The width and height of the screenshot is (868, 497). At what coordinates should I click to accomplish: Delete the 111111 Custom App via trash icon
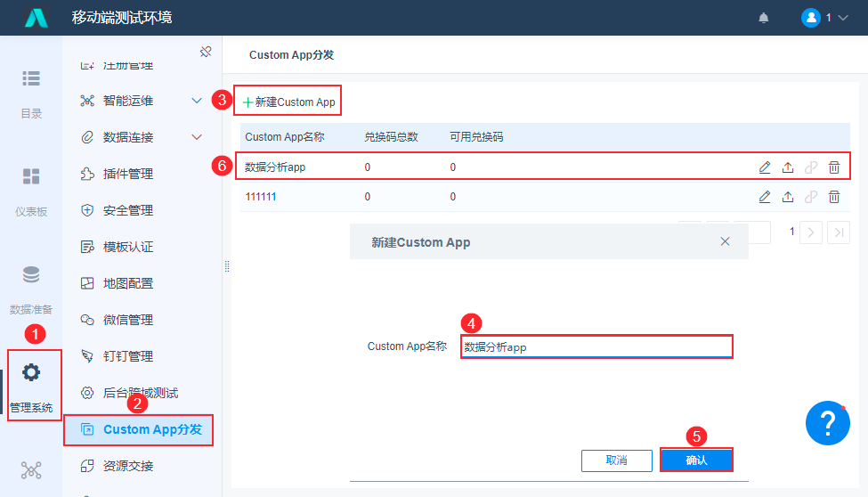834,197
